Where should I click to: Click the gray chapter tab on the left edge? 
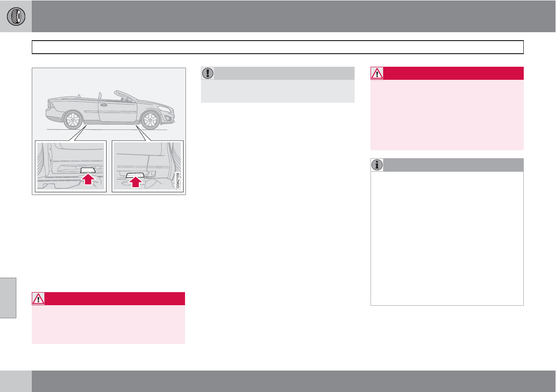click(8, 298)
